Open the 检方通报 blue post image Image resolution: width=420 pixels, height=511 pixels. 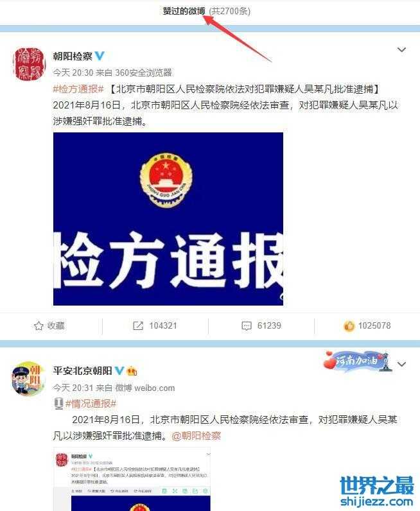click(168, 219)
